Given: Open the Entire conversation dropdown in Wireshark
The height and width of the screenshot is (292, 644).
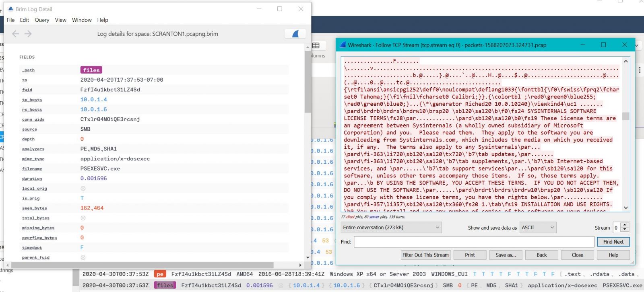Looking at the screenshot, I should tap(391, 228).
